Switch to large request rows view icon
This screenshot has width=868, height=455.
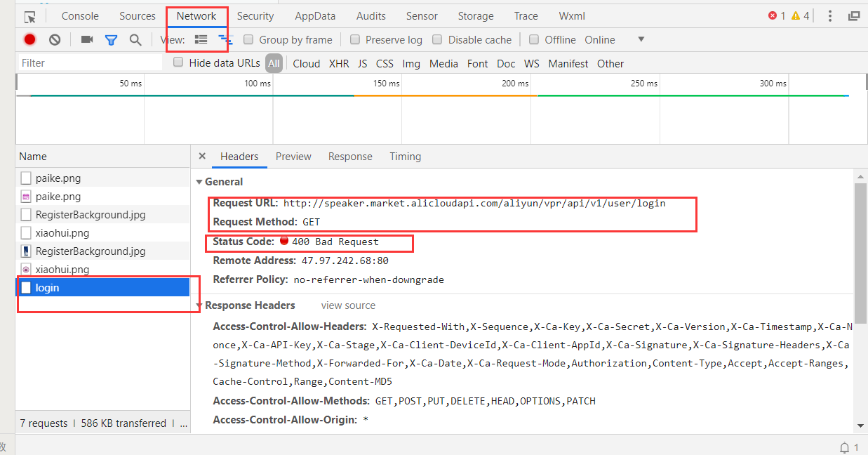pyautogui.click(x=201, y=39)
